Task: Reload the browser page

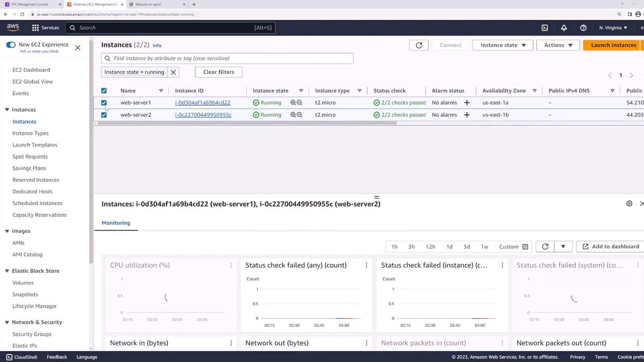Action: 22,14
